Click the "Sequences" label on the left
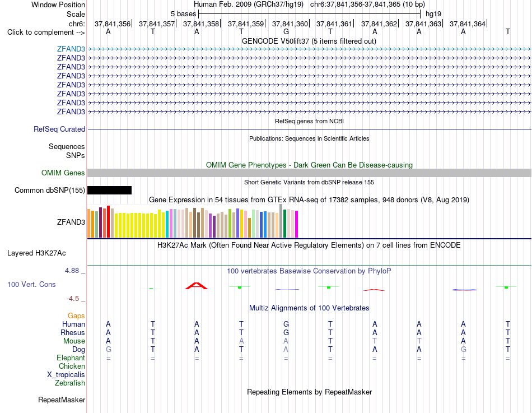Image resolution: width=532 pixels, height=413 pixels. [x=67, y=146]
